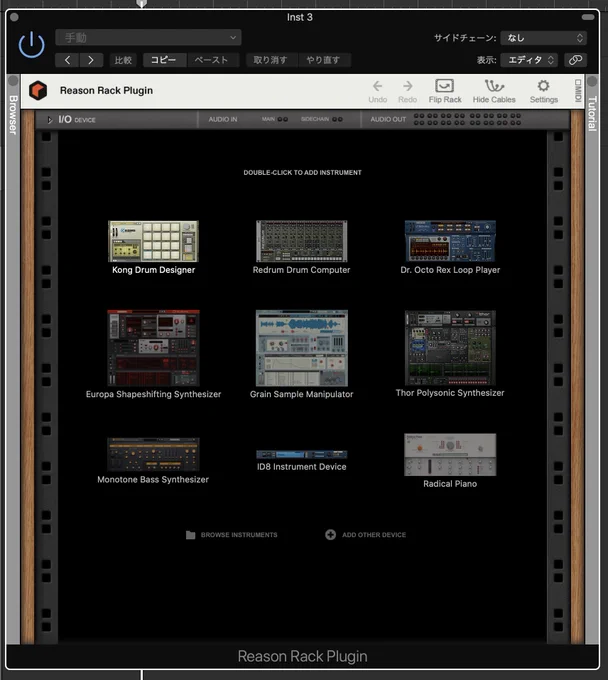Open Reason Rack Settings gear
Screen dimensions: 608x680
coord(543,92)
